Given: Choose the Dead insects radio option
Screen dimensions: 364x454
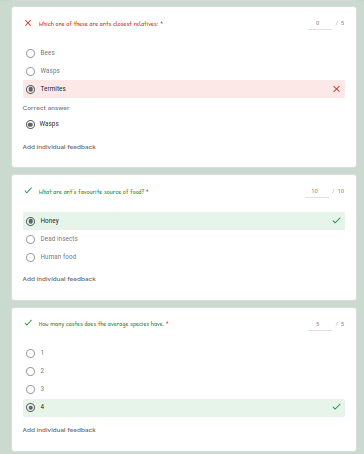Looking at the screenshot, I should (30, 239).
